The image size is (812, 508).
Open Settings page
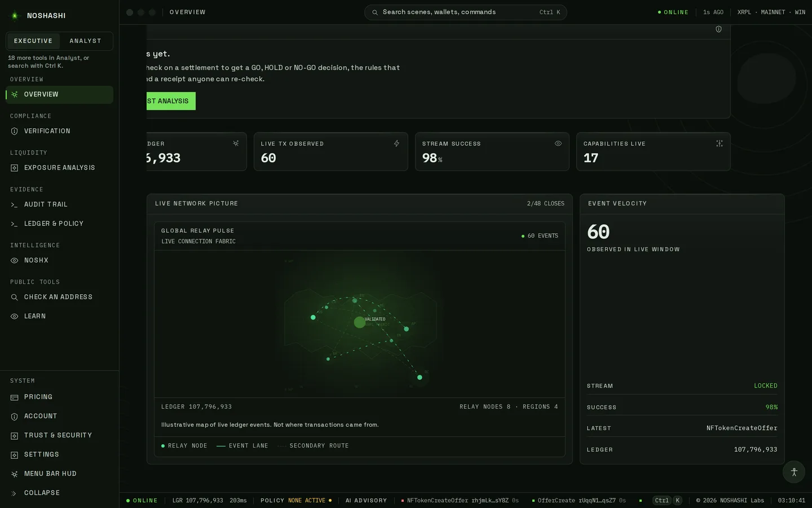pyautogui.click(x=59, y=455)
